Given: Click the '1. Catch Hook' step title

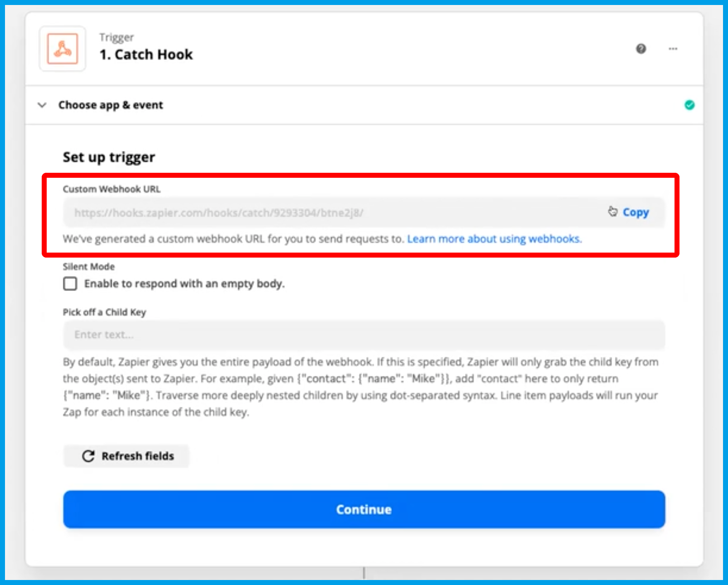Looking at the screenshot, I should (x=146, y=54).
